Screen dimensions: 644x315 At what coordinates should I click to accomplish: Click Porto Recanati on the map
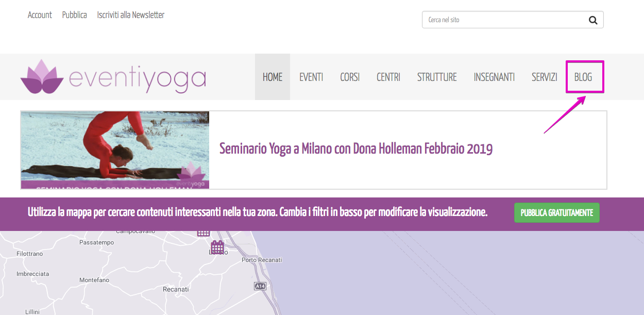(x=261, y=260)
